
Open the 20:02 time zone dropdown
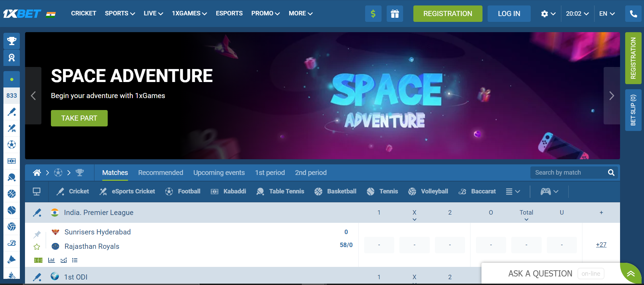point(577,14)
